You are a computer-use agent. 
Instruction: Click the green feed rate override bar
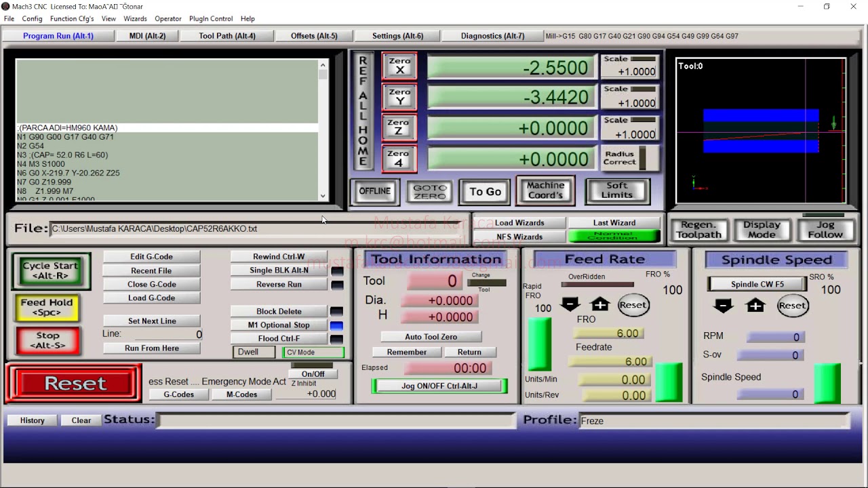point(540,344)
